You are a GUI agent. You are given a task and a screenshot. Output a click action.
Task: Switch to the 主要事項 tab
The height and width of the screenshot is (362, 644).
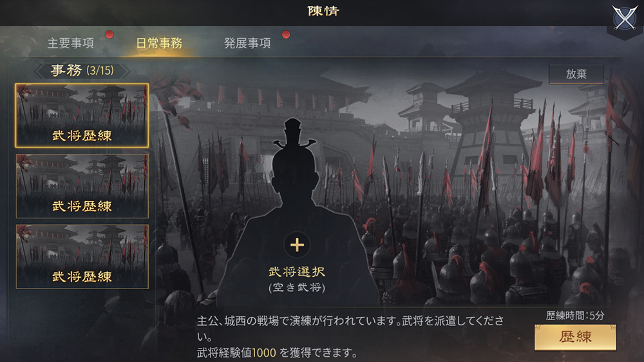point(71,43)
